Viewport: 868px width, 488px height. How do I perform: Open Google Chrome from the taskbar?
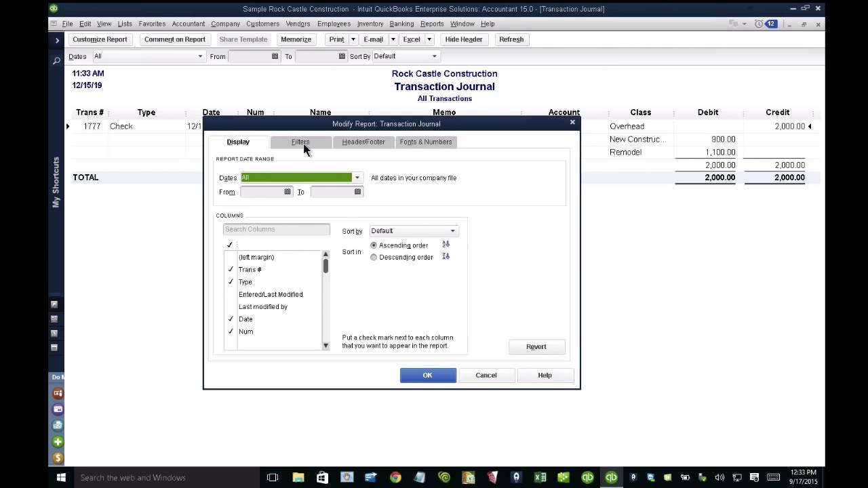(x=395, y=478)
